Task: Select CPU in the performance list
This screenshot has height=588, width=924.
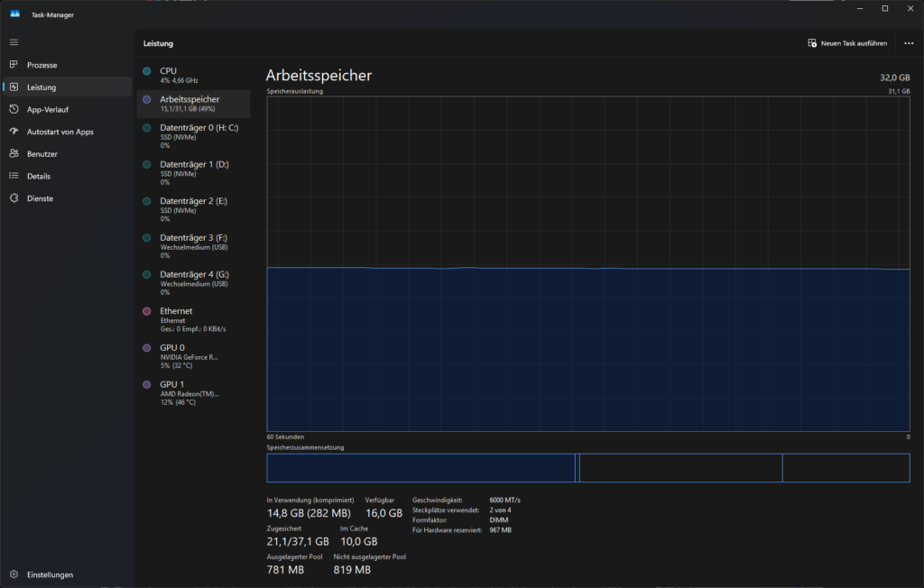Action: pos(194,75)
